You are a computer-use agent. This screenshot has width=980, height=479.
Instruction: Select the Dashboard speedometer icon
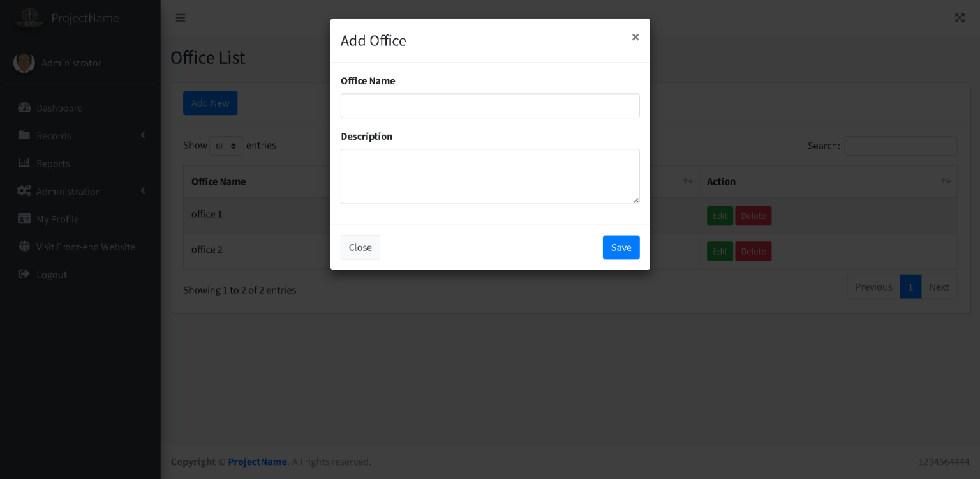point(24,107)
